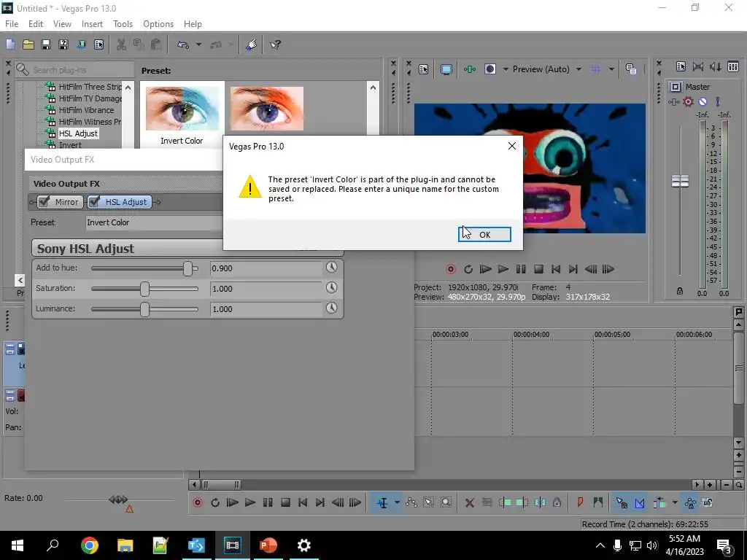Screen dimensions: 747x560
Task: Toggle preview on external monitor icon
Action: pos(446,69)
